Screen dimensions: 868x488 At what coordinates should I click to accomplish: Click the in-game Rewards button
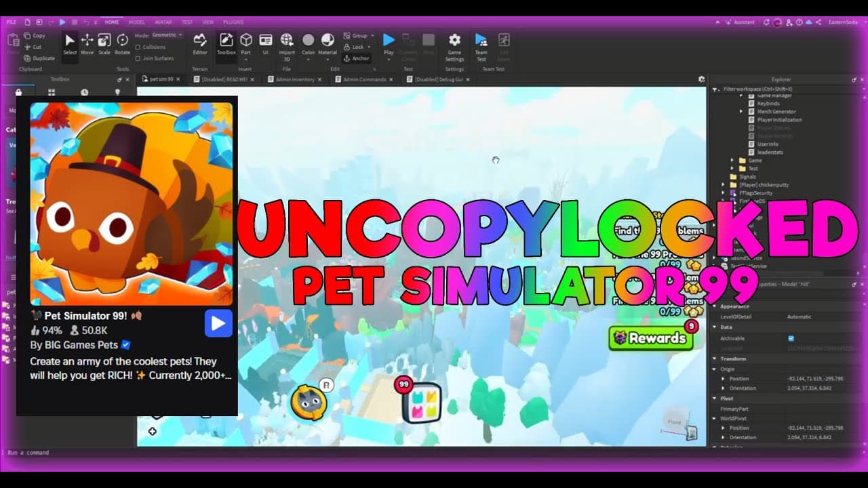pos(651,338)
